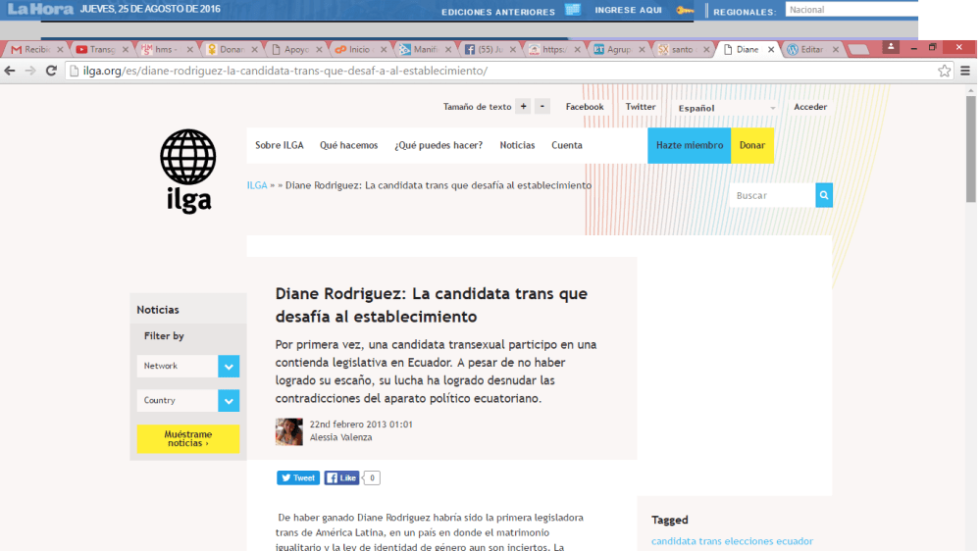Expand the Network filter dropdown

tap(229, 367)
